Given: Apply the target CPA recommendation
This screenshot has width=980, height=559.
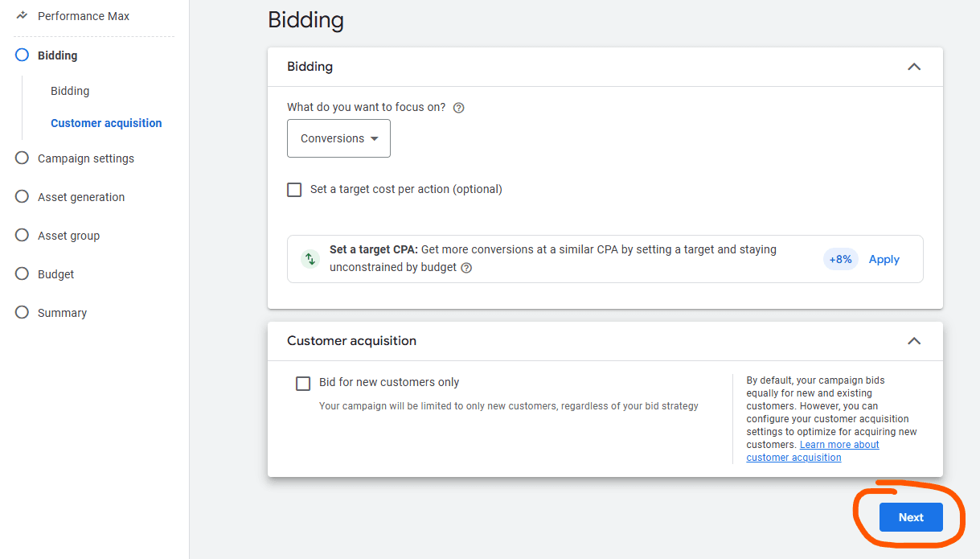Looking at the screenshot, I should 884,259.
